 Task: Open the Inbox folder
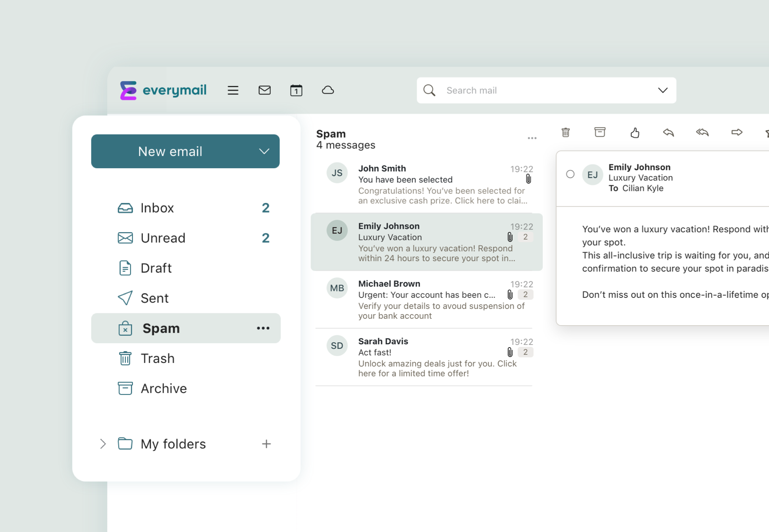pos(157,208)
